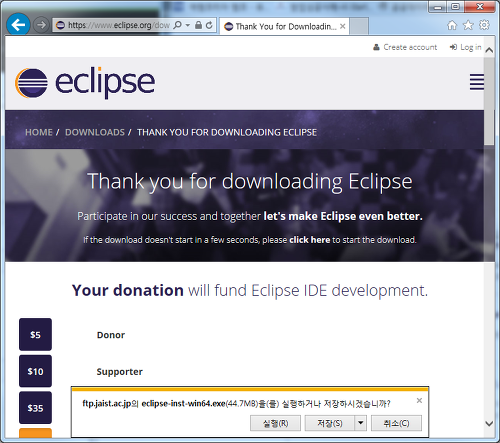
Task: Close the download notification bar
Action: pos(419,400)
